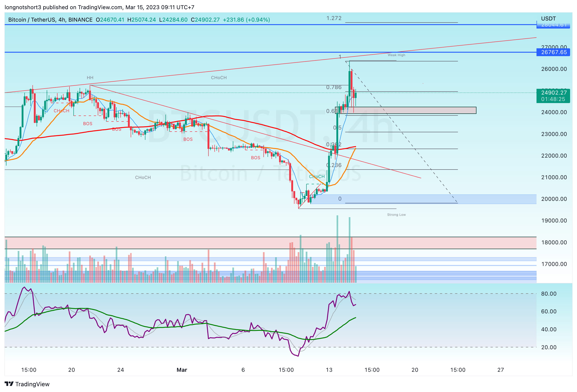Click the 1.272 Fibonacci level label
577x392 pixels.
pos(334,18)
